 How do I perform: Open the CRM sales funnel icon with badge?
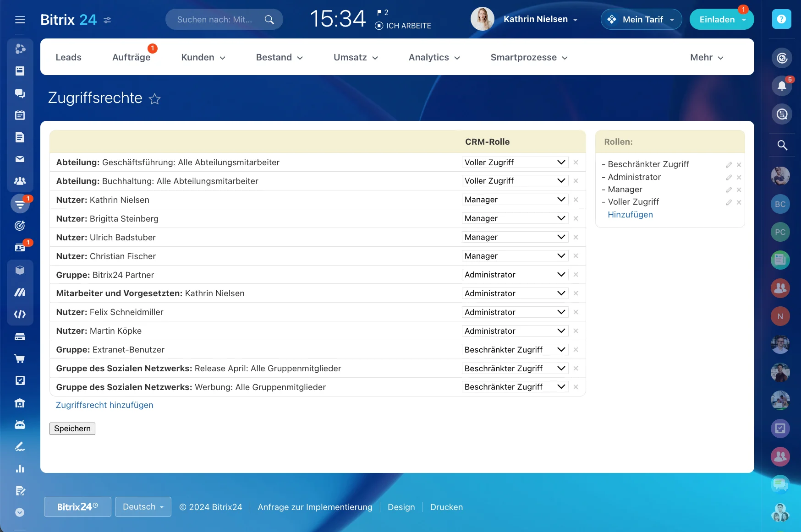[20, 204]
